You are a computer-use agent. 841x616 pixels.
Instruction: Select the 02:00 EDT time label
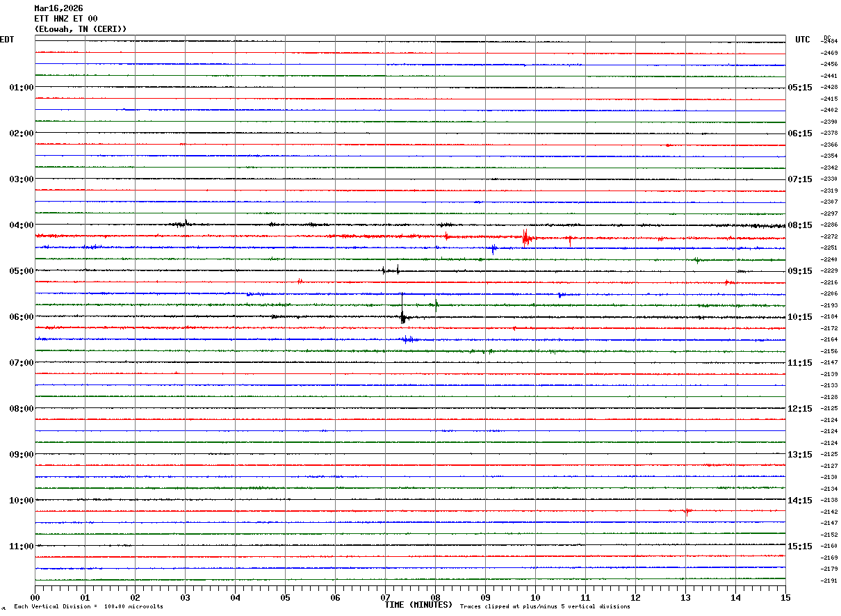(22, 133)
